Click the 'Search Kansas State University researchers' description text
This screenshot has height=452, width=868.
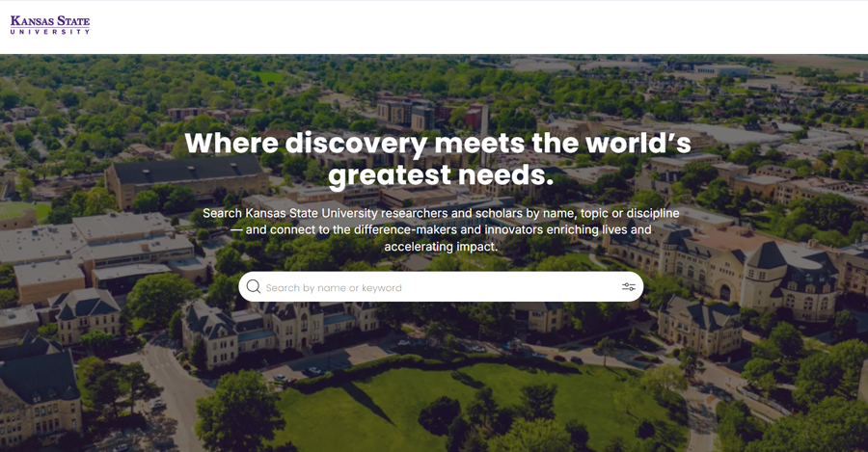[441, 229]
